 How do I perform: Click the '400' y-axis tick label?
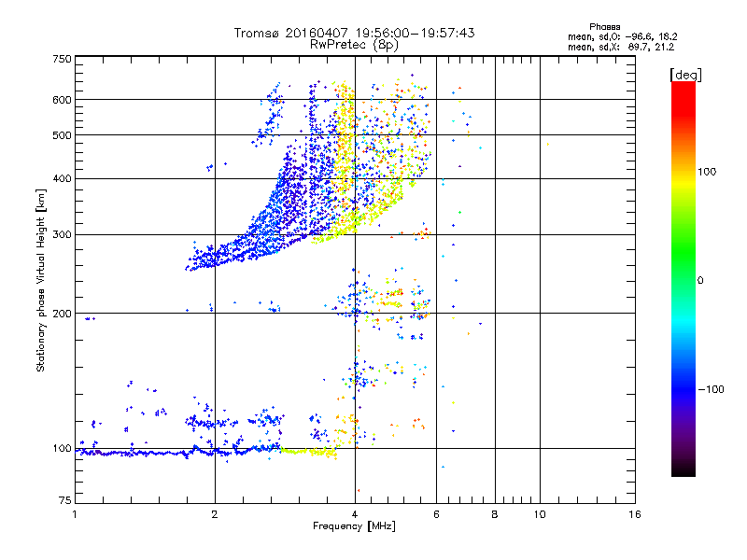(x=62, y=179)
